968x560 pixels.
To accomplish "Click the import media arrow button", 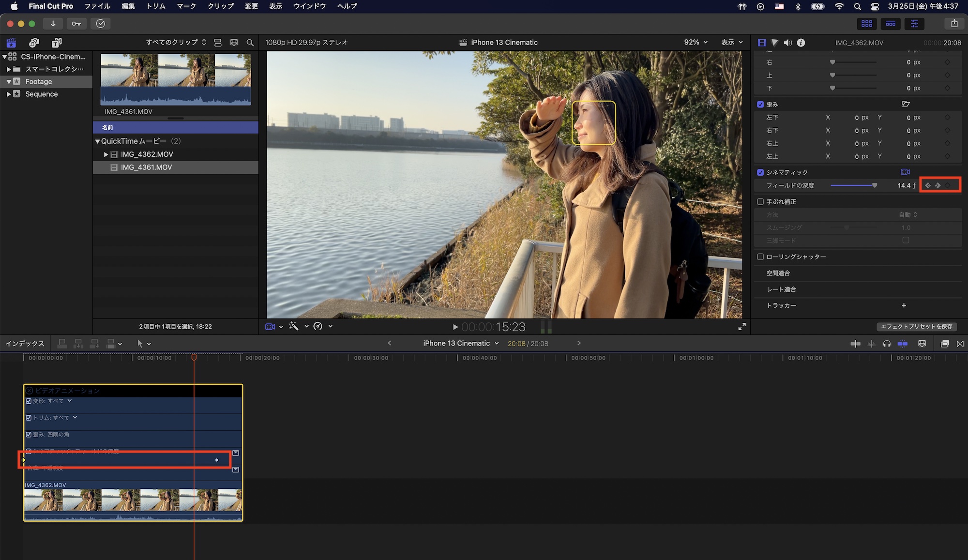I will pyautogui.click(x=53, y=23).
